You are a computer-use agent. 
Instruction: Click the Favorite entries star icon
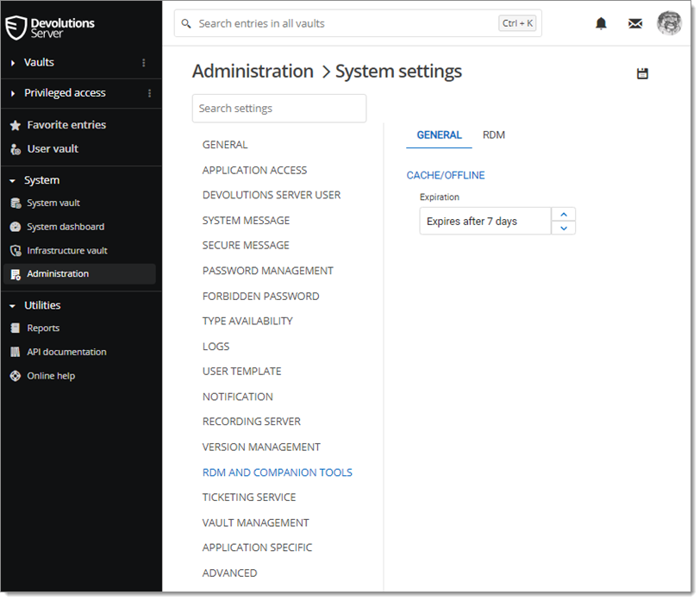[x=16, y=126]
